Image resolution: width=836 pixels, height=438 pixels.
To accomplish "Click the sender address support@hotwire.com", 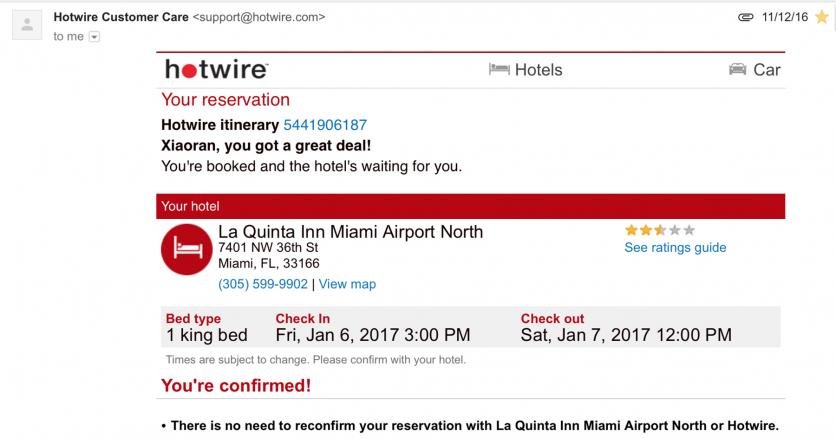I will [259, 17].
